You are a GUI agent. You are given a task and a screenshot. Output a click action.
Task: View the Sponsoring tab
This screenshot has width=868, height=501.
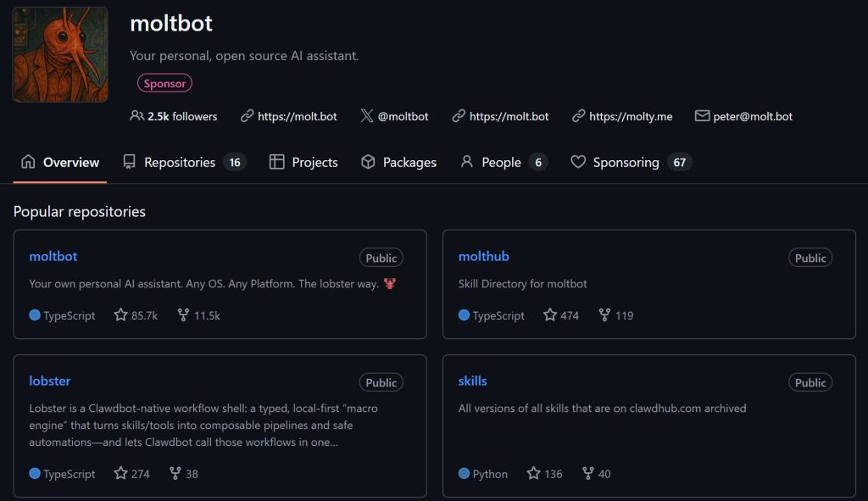point(626,162)
